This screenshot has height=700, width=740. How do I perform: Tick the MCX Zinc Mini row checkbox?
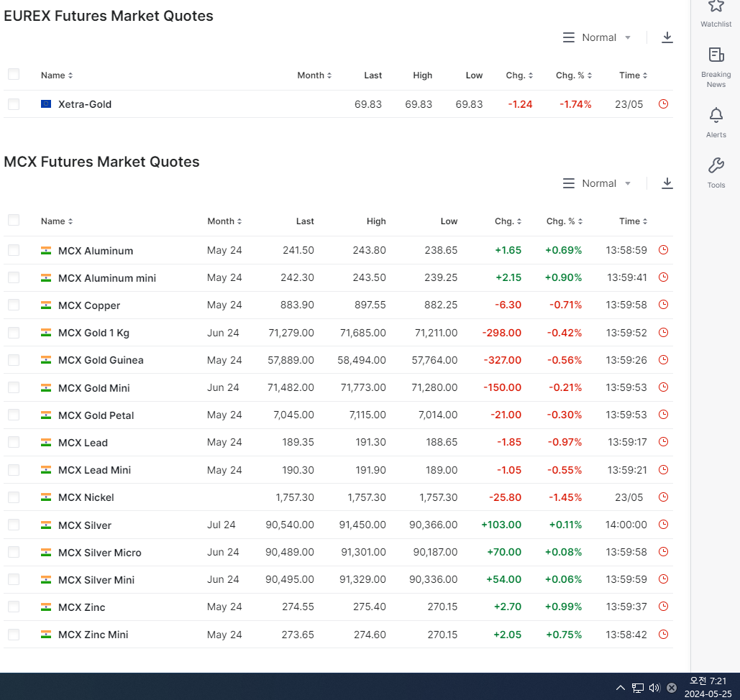click(x=14, y=635)
